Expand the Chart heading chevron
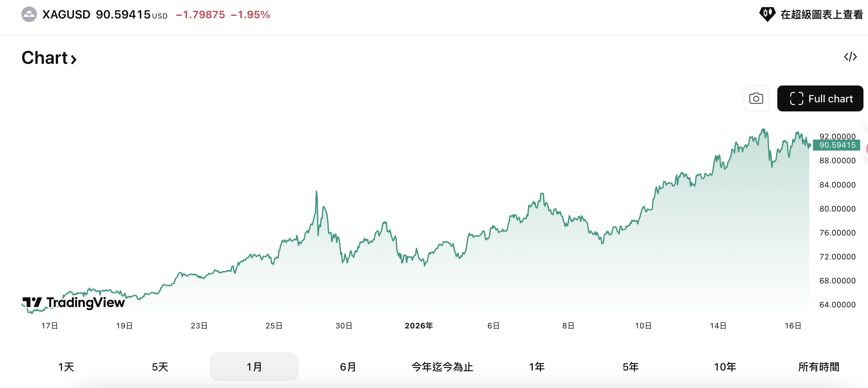The width and height of the screenshot is (868, 388). [74, 59]
